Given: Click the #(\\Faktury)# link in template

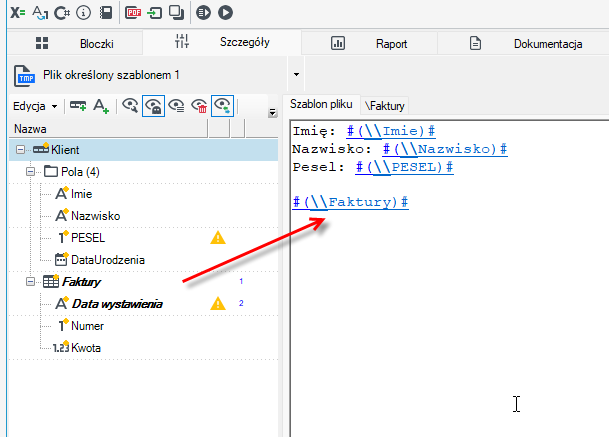Looking at the screenshot, I should point(350,202).
